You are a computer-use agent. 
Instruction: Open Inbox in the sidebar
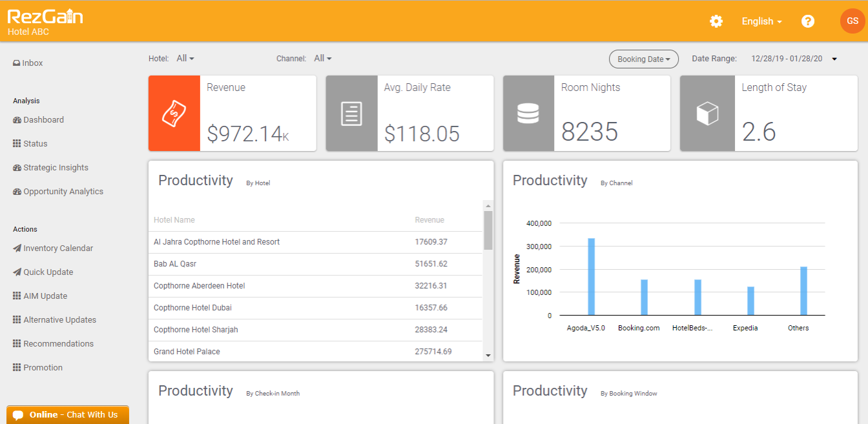coord(28,63)
